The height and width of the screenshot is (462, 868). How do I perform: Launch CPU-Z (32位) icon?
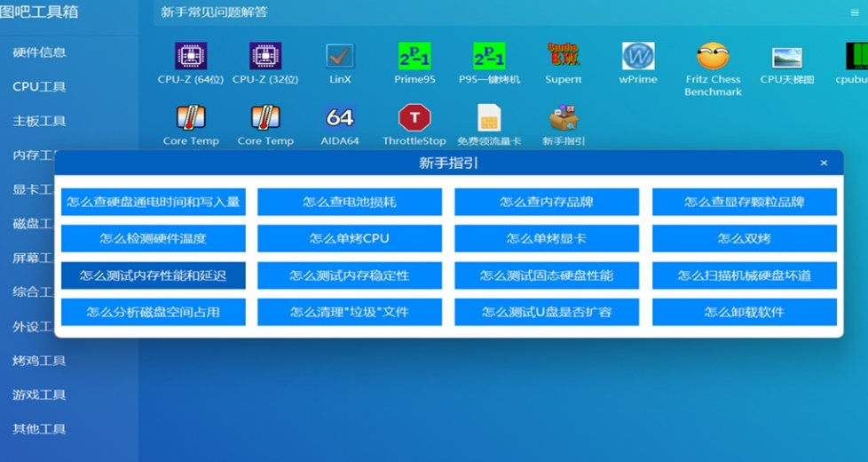[x=265, y=56]
